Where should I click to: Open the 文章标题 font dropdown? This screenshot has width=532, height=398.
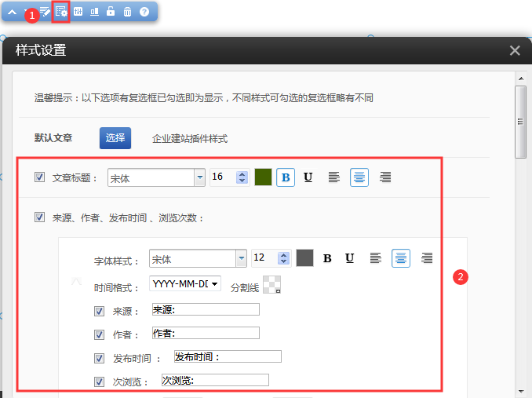(x=199, y=178)
